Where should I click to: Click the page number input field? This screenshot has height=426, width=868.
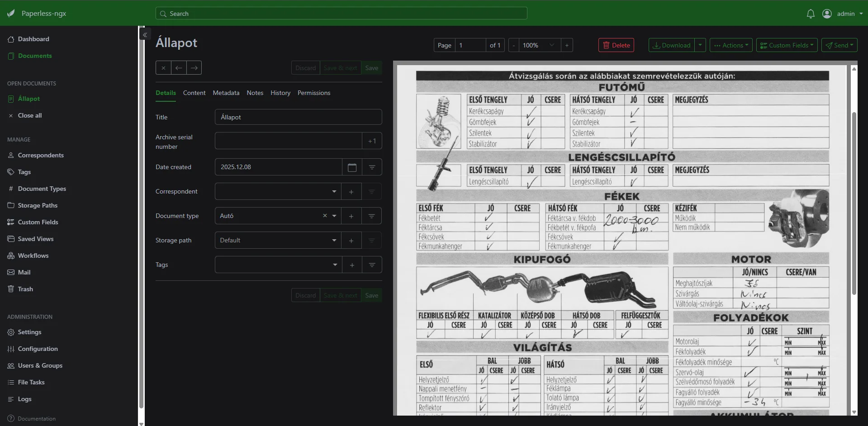(x=470, y=45)
